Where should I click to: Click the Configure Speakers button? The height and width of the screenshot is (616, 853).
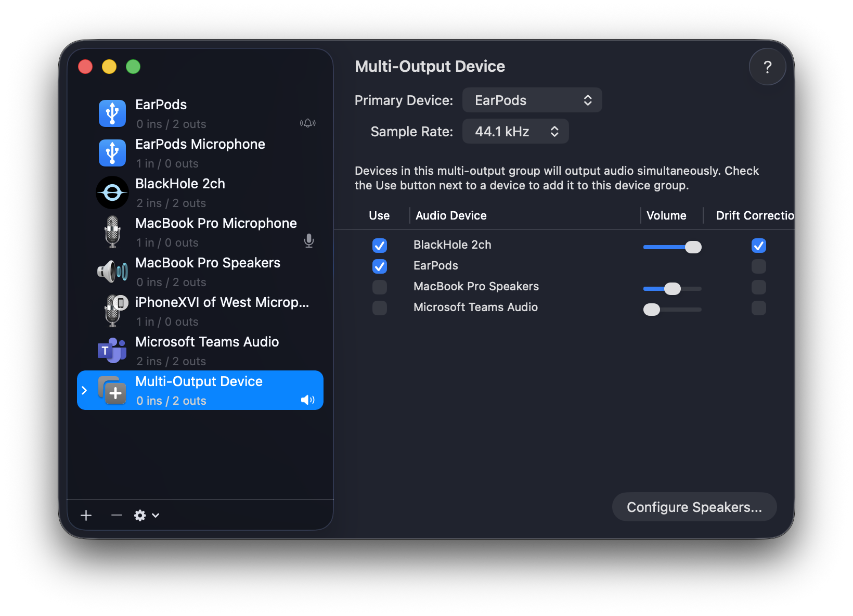coord(694,507)
